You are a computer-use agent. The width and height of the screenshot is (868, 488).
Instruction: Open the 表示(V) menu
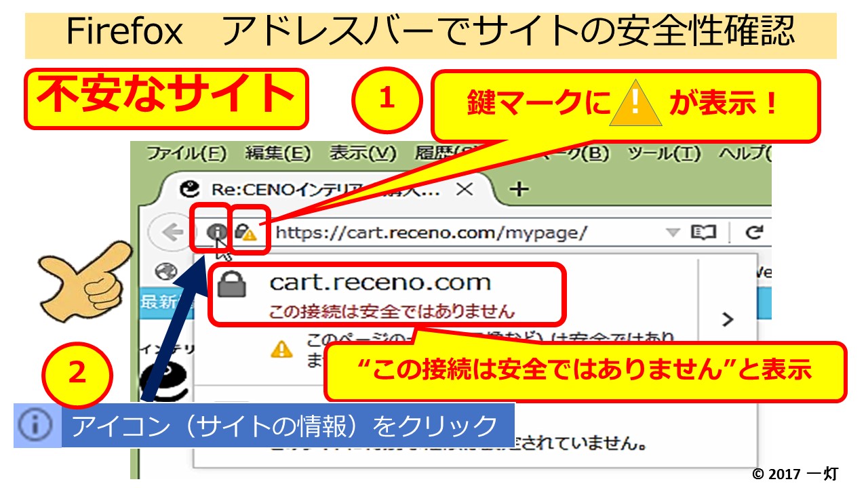tap(362, 154)
